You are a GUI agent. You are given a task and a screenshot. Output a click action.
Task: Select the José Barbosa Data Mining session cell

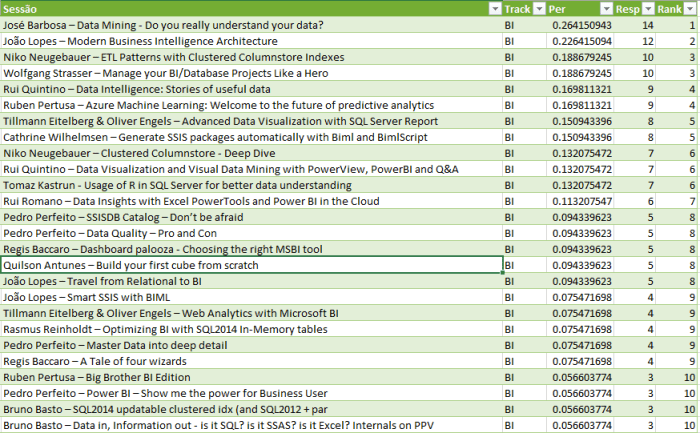(x=250, y=25)
